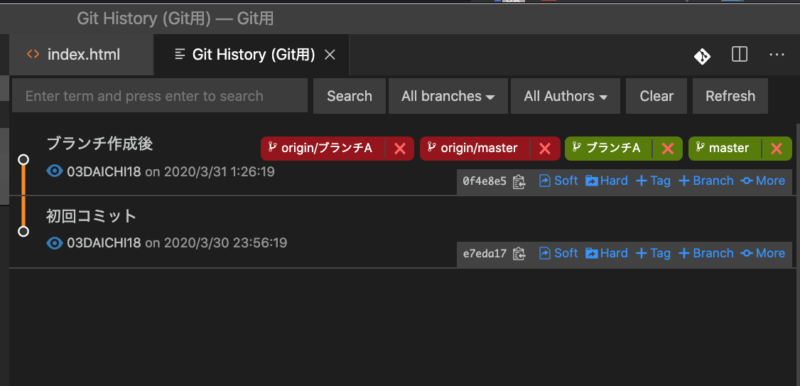Open the All Authors dropdown
Screen dimensions: 800x386
[x=565, y=96]
